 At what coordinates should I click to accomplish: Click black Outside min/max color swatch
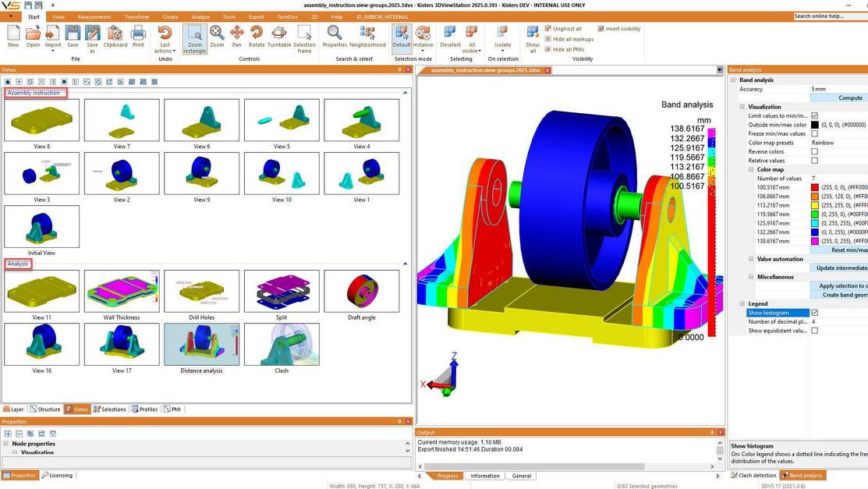point(814,125)
